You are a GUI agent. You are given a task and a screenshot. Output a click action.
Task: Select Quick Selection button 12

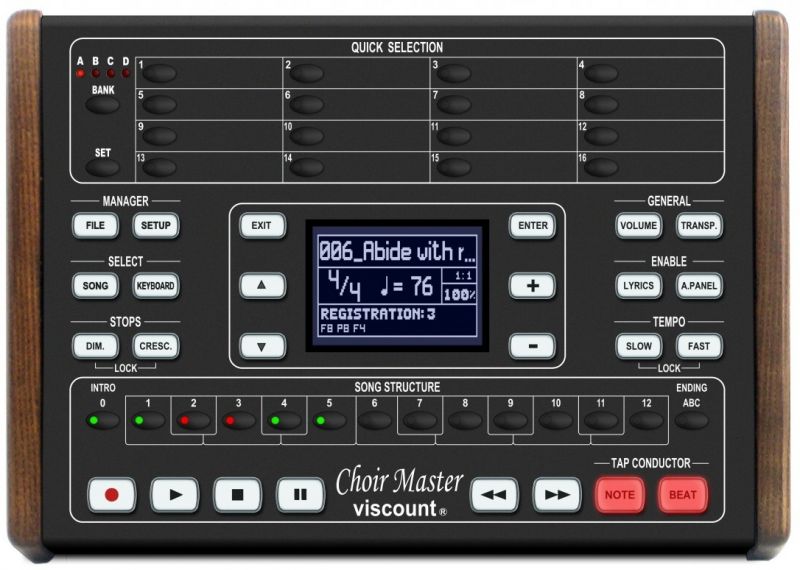point(601,136)
